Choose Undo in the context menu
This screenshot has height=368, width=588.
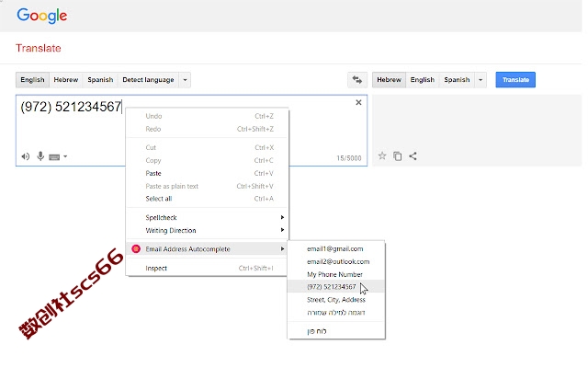(x=208, y=116)
